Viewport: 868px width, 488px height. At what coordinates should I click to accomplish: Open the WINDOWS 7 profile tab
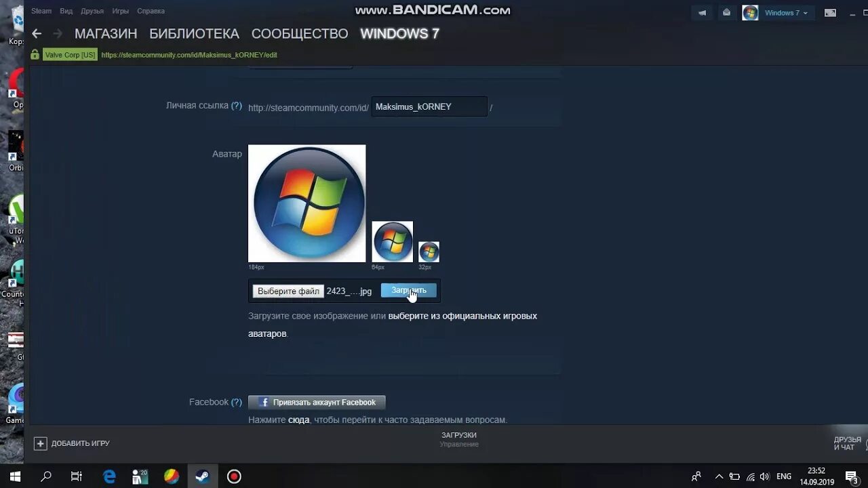pyautogui.click(x=399, y=34)
